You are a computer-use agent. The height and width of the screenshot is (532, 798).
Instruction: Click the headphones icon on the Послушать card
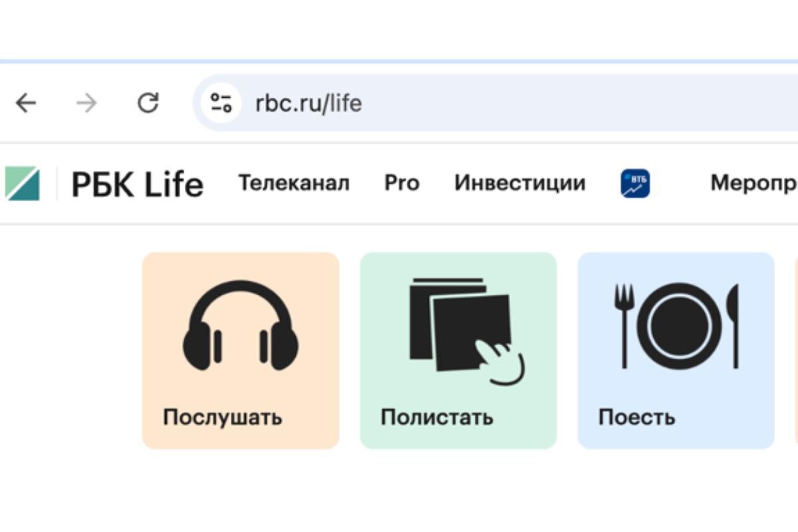[x=239, y=326]
